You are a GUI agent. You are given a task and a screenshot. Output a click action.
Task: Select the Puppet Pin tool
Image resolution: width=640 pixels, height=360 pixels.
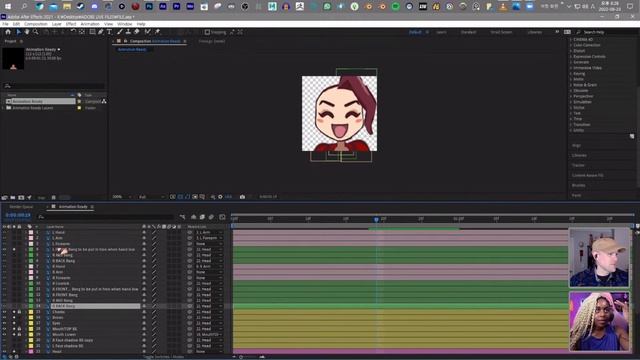[157, 32]
